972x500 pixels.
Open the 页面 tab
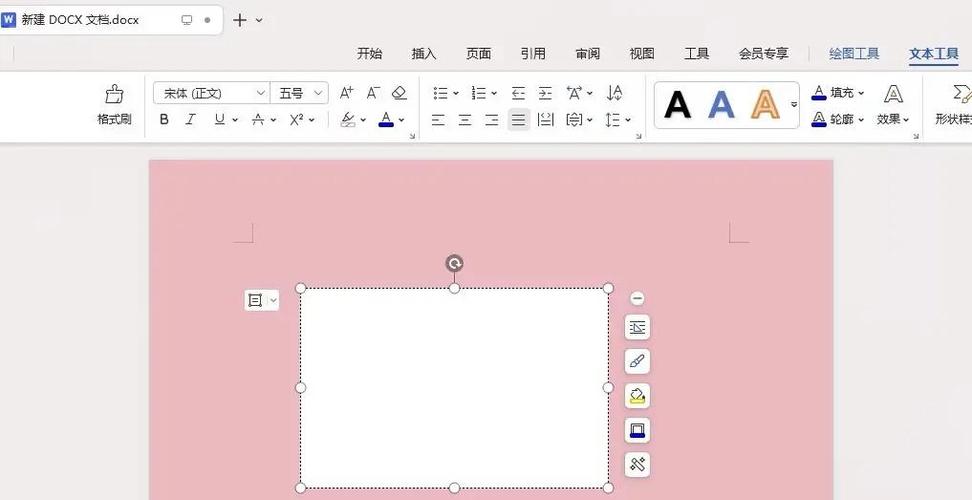(x=479, y=54)
